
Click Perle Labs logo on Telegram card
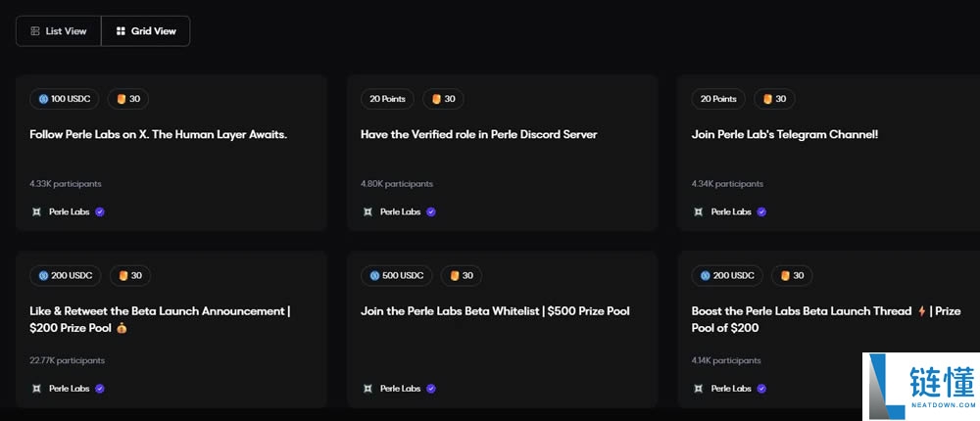pyautogui.click(x=698, y=211)
